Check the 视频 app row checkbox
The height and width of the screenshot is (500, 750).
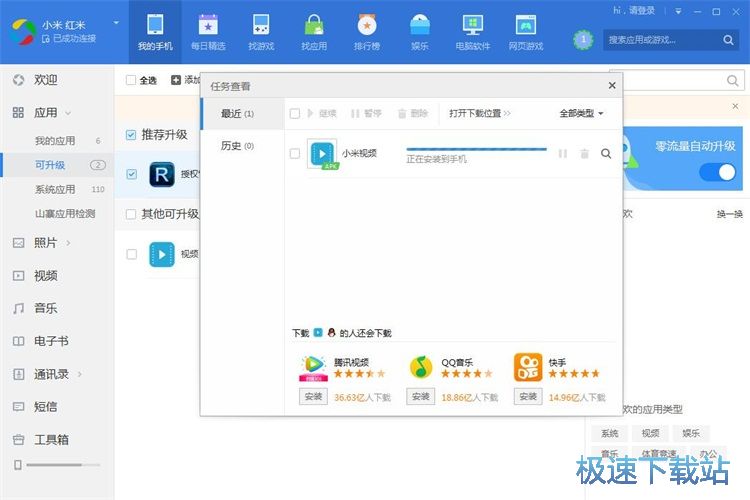[132, 254]
